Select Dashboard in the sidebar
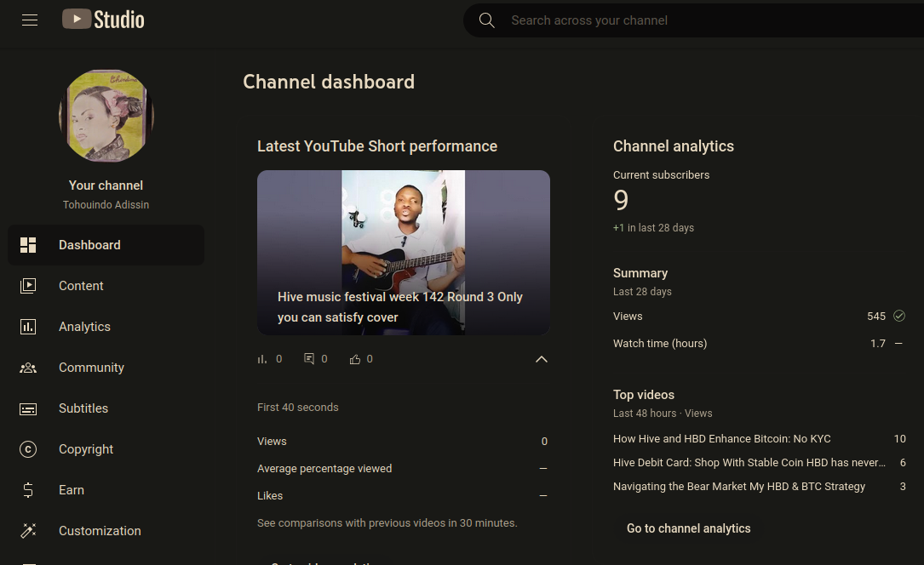The height and width of the screenshot is (565, 924). (x=106, y=245)
